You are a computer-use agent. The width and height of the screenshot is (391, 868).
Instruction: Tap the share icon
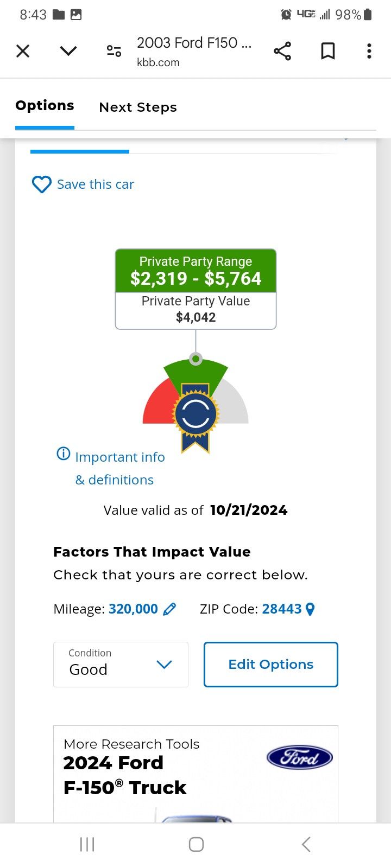point(282,51)
